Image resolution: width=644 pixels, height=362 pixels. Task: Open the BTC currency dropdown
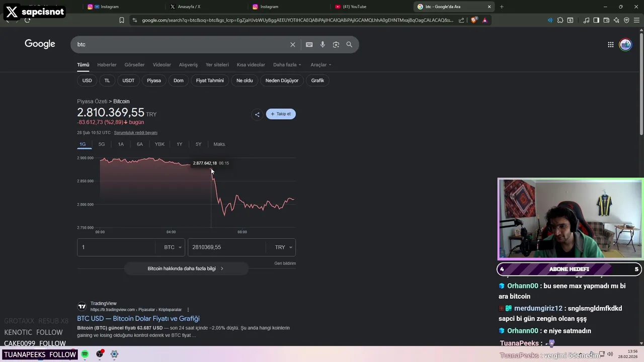click(x=173, y=247)
